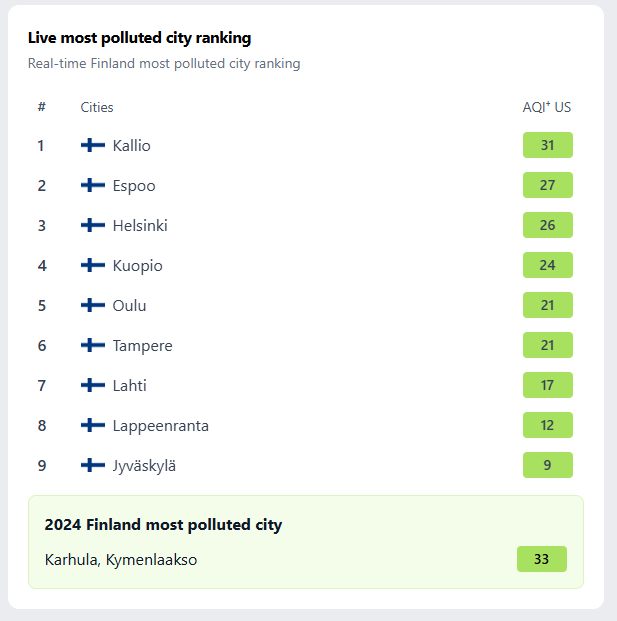
Task: Click the flag icon next to Tampere
Action: 93,346
